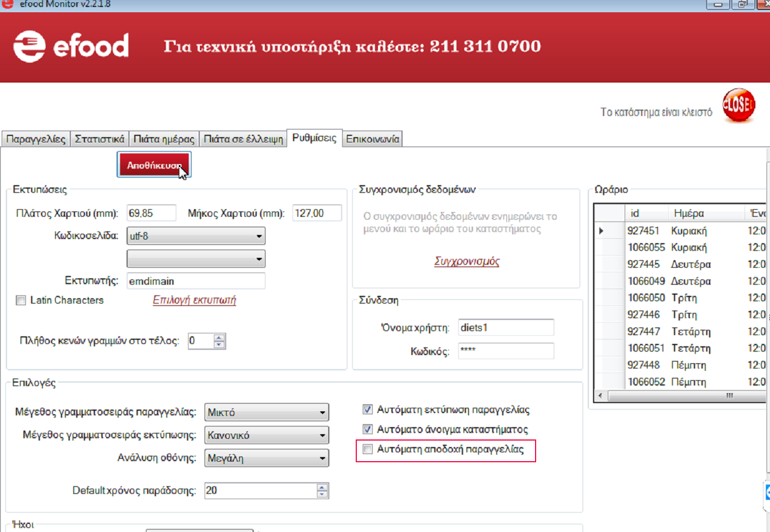Open the Πιάτα ημέρας tab
Viewport: 770px width, 532px height.
tap(163, 139)
